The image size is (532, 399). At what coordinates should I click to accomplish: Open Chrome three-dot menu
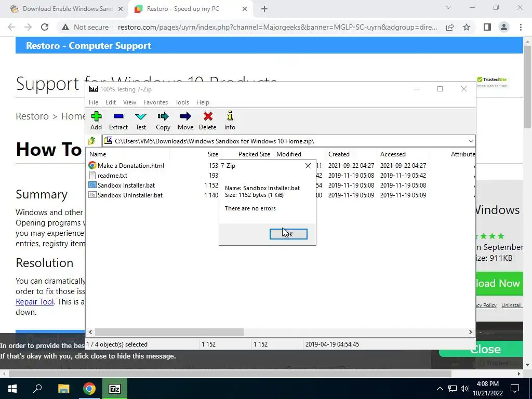[x=521, y=27]
